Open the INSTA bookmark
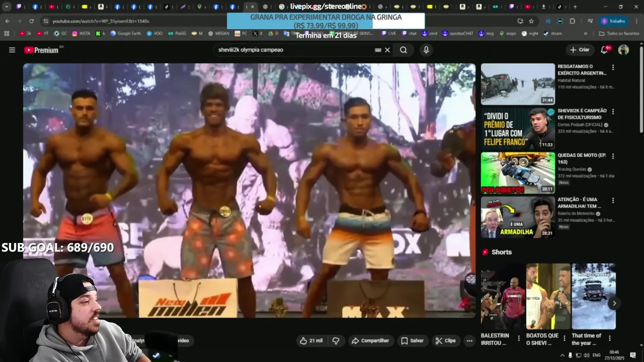 coord(82,33)
